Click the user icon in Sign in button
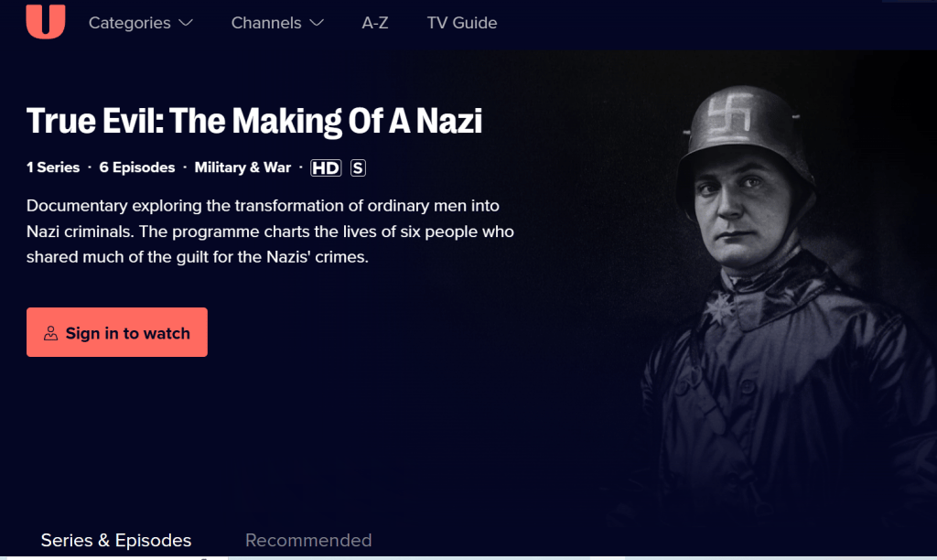937x560 pixels. coord(51,333)
